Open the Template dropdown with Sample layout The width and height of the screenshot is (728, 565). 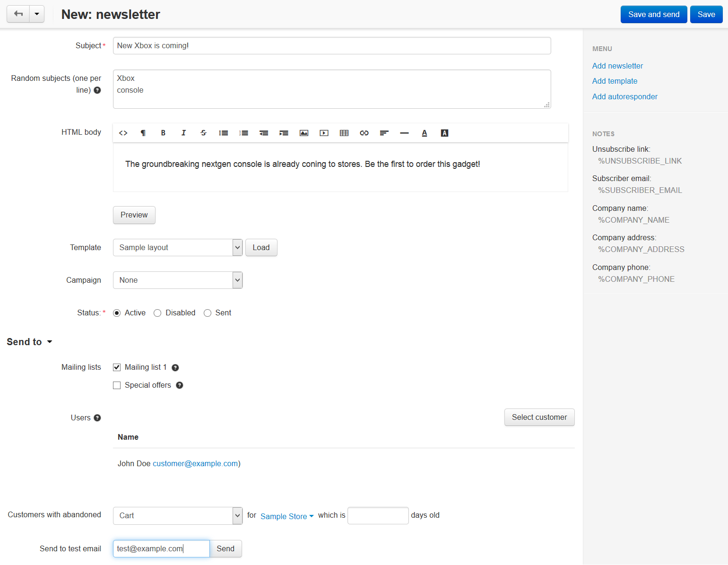click(x=178, y=248)
